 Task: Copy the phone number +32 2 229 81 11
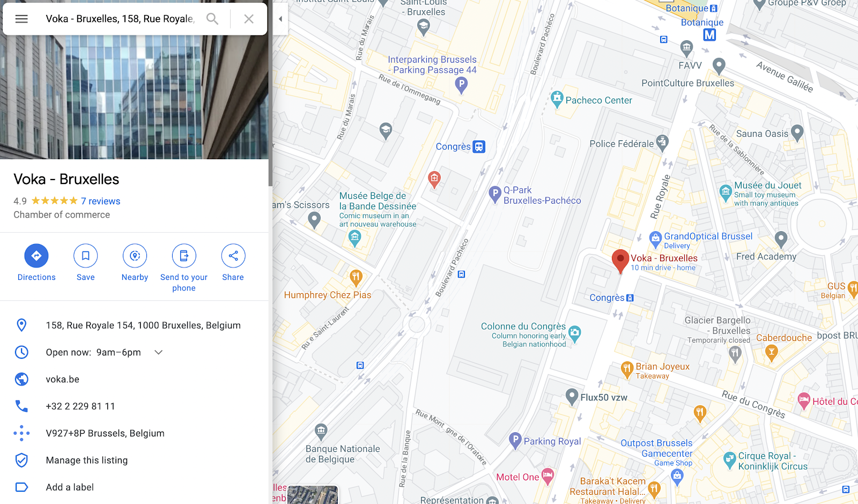[x=80, y=406]
